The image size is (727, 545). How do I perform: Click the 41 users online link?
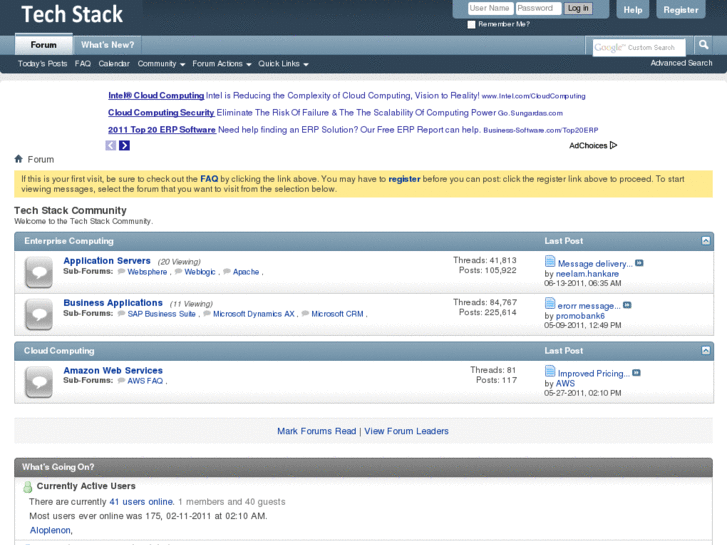141,502
